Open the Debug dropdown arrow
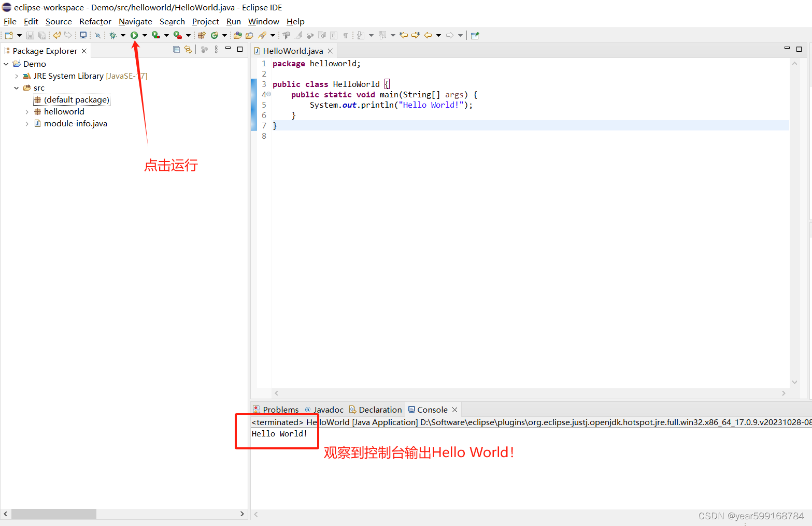This screenshot has width=812, height=526. click(123, 35)
